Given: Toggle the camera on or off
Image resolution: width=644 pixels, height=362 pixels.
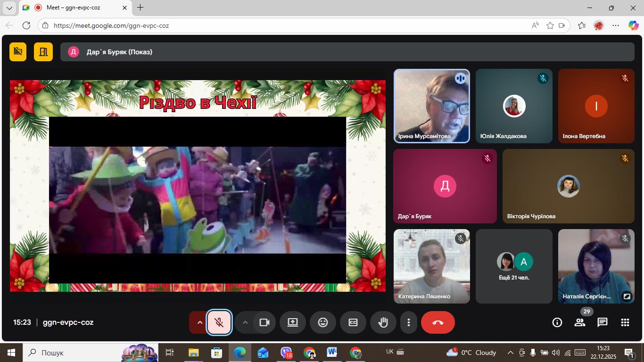Looking at the screenshot, I should coord(264,322).
